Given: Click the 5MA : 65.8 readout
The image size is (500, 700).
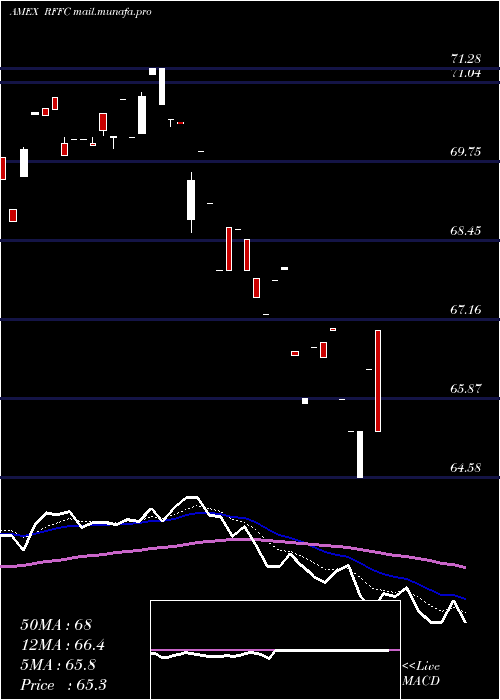Looking at the screenshot, I should [x=58, y=665].
